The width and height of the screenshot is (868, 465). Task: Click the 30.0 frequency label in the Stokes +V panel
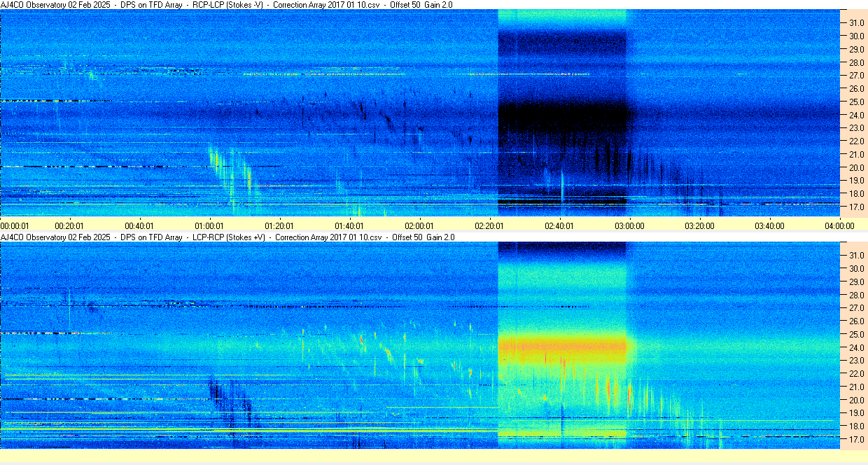coord(856,268)
